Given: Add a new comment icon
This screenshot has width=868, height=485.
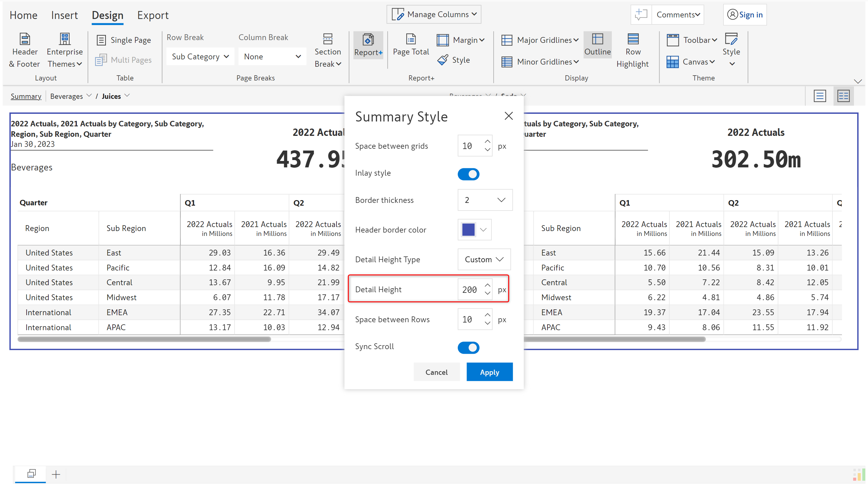Looking at the screenshot, I should point(641,14).
